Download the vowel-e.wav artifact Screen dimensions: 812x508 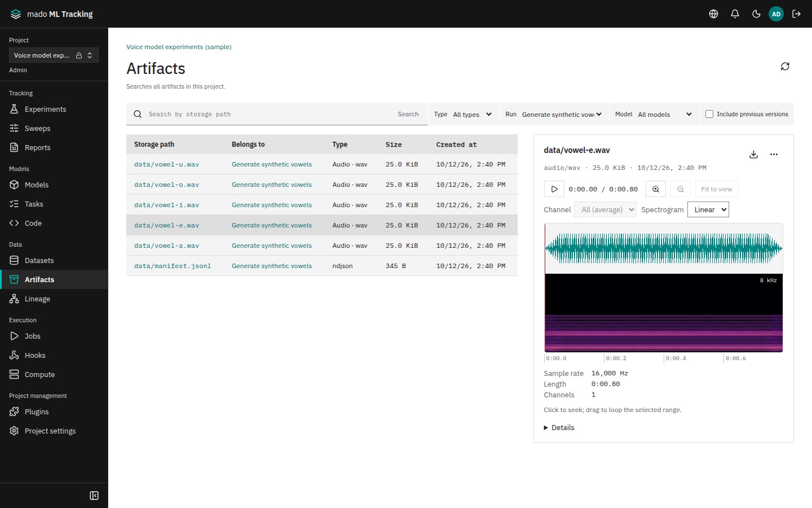753,154
